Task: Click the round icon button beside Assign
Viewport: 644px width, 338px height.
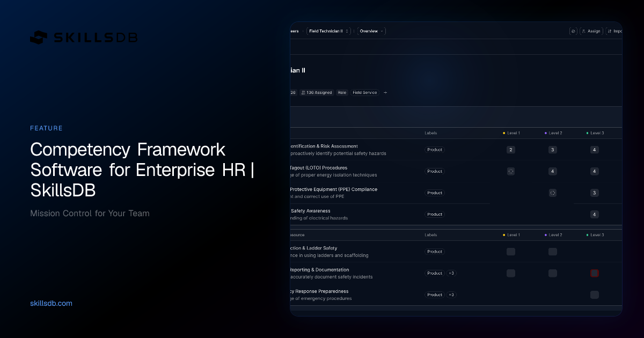Action: click(x=573, y=31)
